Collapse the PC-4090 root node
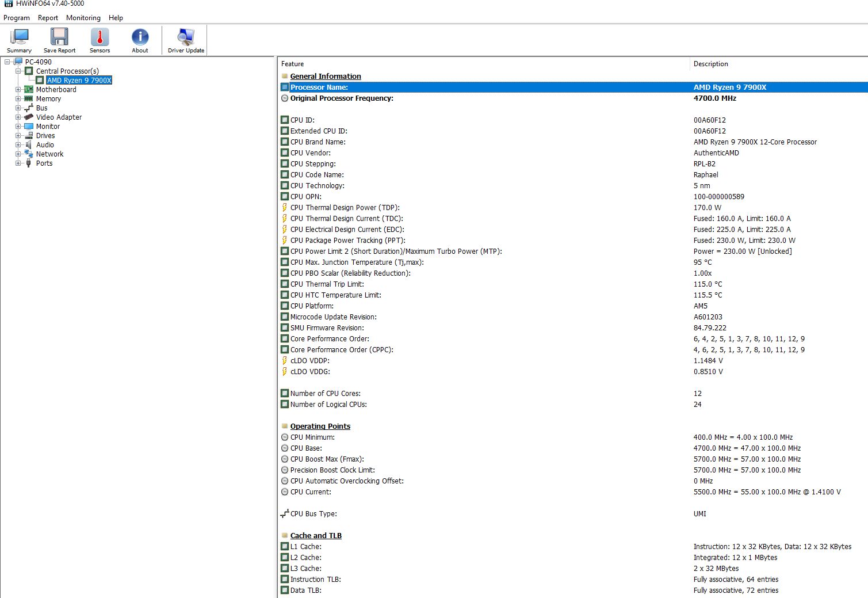 (7, 62)
